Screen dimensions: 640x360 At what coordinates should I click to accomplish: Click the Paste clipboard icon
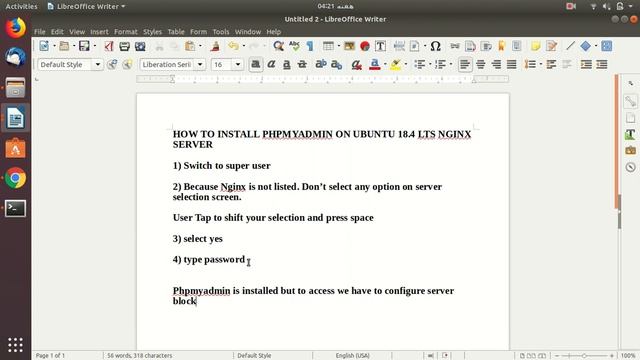tap(190, 46)
